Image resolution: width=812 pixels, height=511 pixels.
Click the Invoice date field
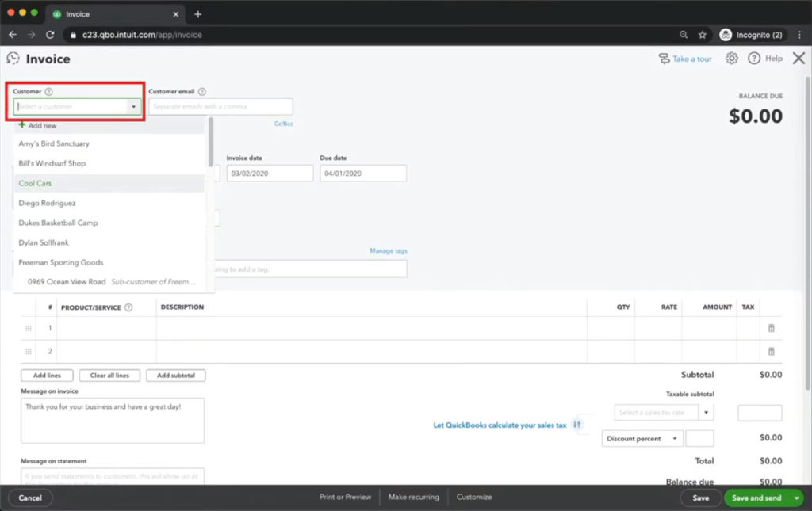(x=270, y=174)
